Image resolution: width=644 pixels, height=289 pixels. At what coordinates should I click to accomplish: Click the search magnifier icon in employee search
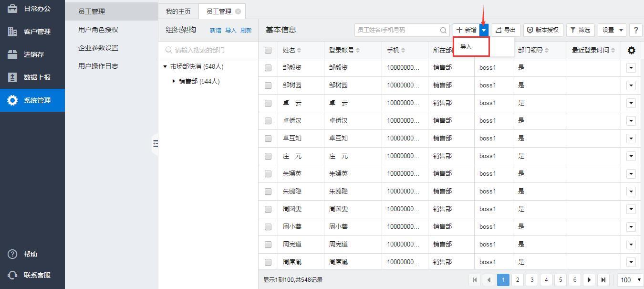click(x=444, y=30)
